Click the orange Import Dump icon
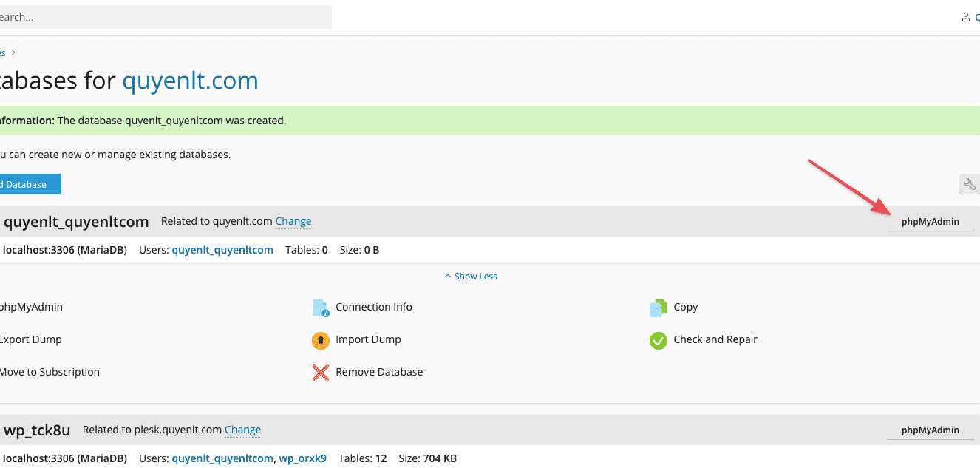The image size is (980, 468). coord(320,340)
